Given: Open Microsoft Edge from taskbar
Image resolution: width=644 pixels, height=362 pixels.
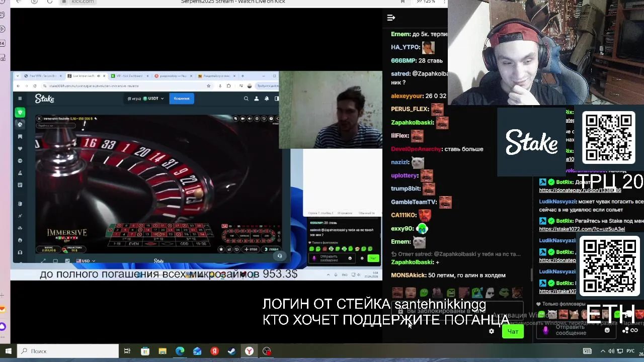Looking at the screenshot, I should point(180,351).
